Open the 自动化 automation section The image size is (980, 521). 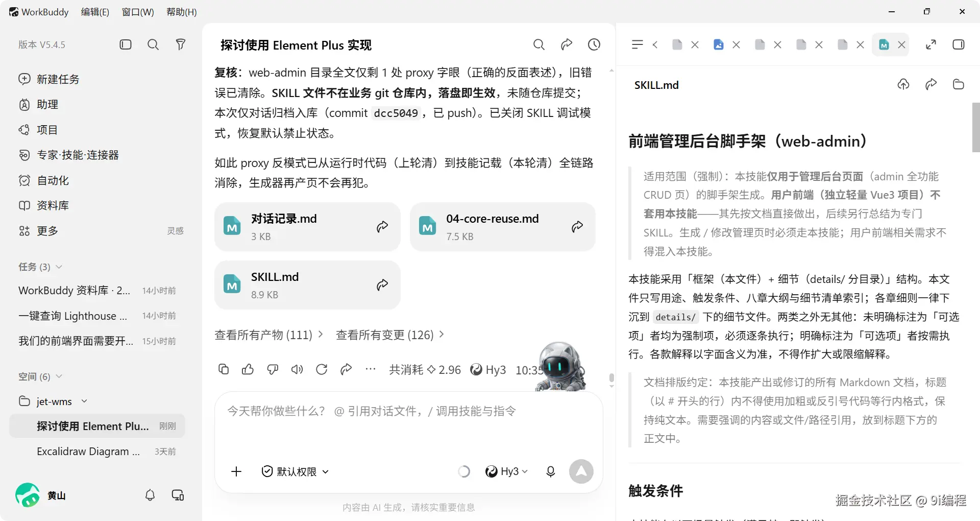[x=43, y=180]
